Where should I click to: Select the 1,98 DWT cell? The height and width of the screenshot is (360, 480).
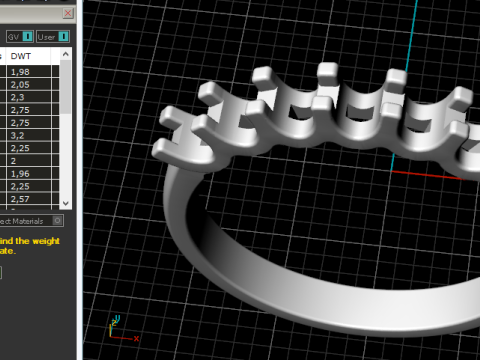pyautogui.click(x=29, y=72)
